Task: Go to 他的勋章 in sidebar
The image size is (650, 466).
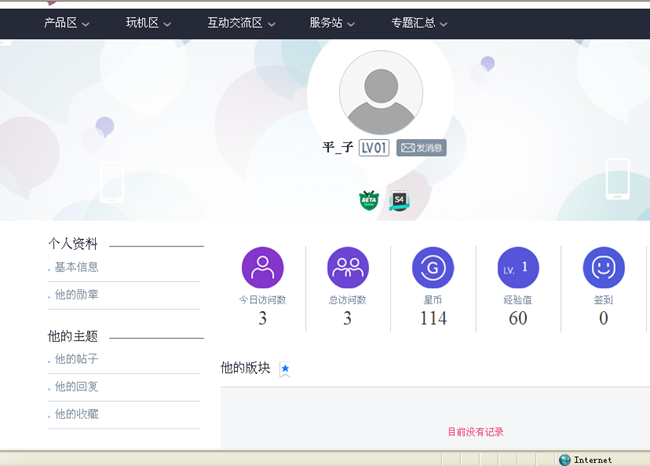Action: click(x=77, y=295)
